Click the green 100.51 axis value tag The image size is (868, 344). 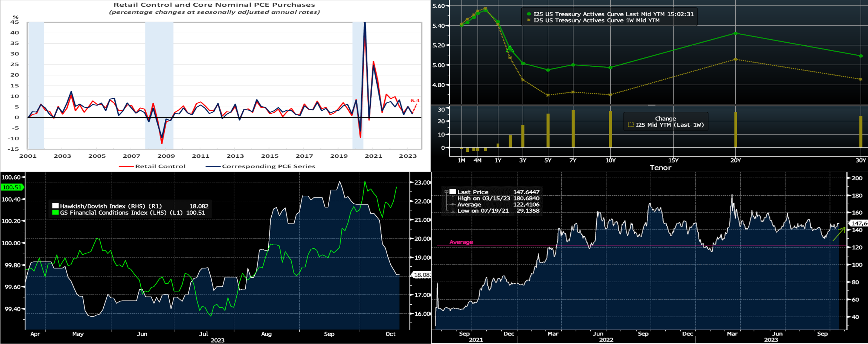pos(12,187)
